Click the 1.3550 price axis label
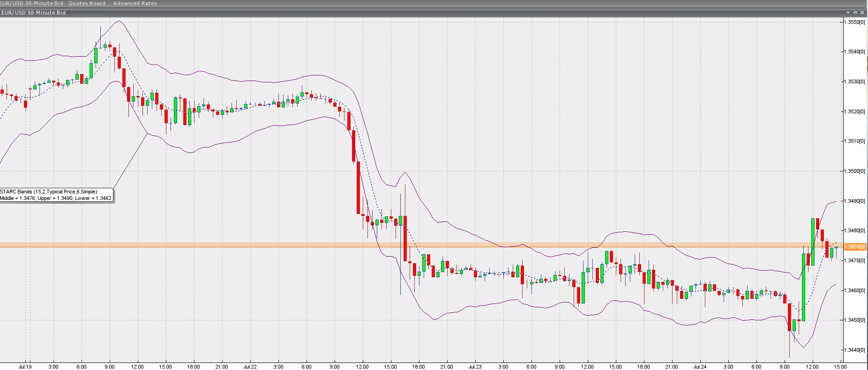This screenshot has width=868, height=370. point(854,22)
